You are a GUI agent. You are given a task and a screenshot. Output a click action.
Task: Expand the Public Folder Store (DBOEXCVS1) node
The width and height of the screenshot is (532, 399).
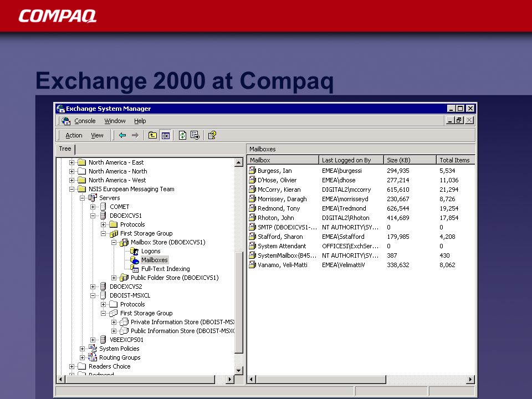pyautogui.click(x=114, y=278)
